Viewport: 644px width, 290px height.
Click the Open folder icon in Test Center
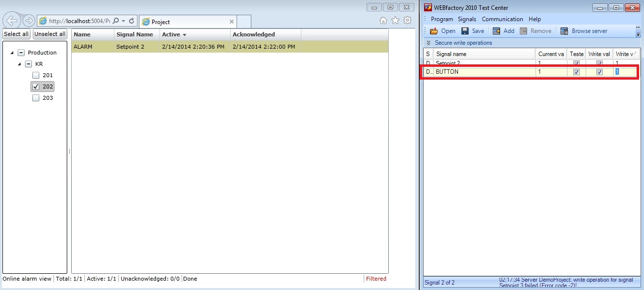pyautogui.click(x=434, y=31)
